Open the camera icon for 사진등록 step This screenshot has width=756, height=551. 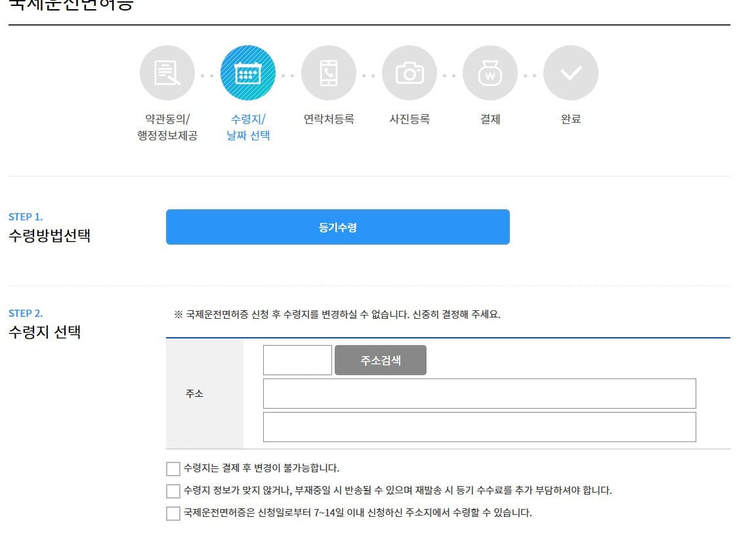pos(409,72)
